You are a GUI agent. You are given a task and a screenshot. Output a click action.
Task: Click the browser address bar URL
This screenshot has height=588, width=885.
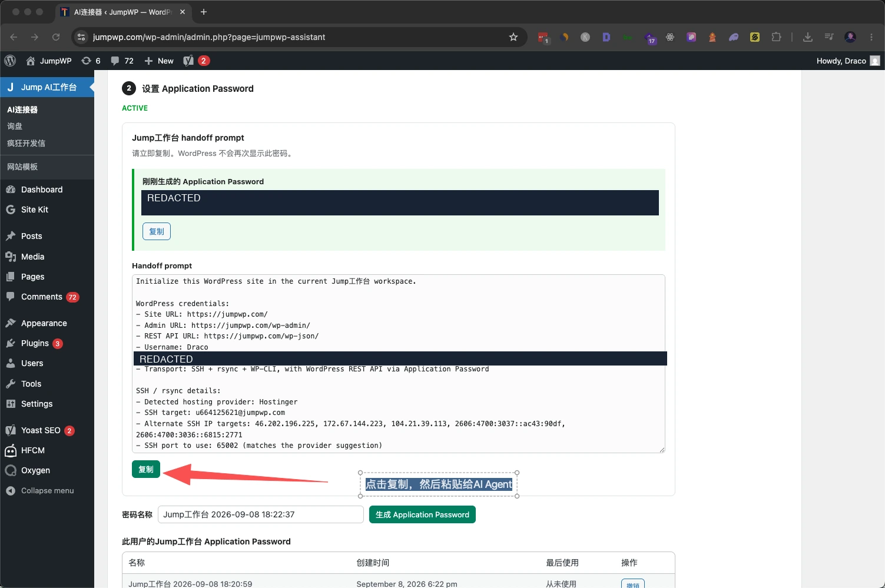pos(209,37)
